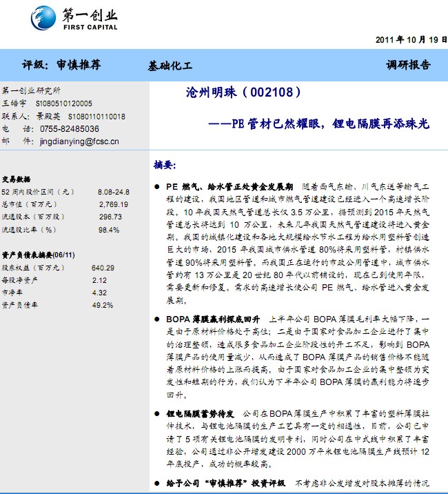Click the 调研报告 header label

pos(408,66)
